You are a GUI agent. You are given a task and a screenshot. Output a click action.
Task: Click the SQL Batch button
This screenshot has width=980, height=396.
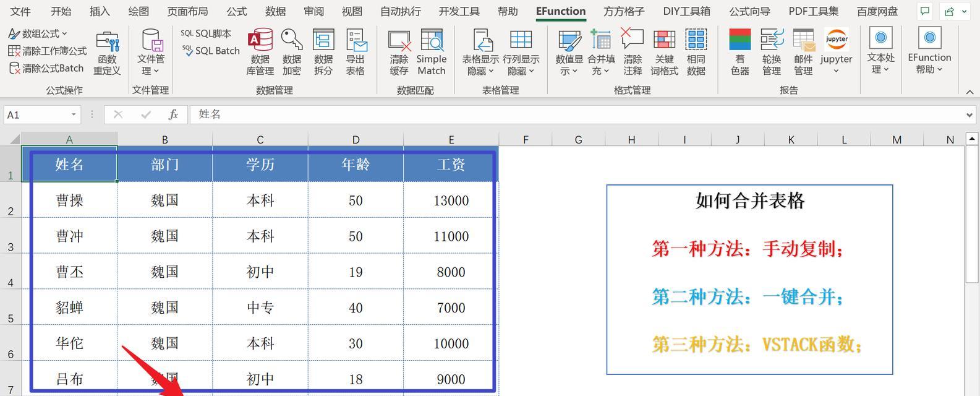tap(211, 51)
